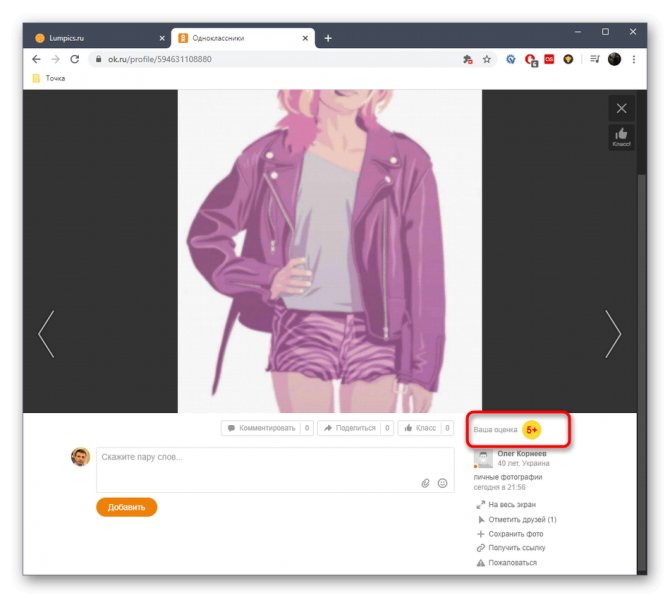Open the Chrome three-dot menu
This screenshot has width=670, height=598.
[634, 59]
